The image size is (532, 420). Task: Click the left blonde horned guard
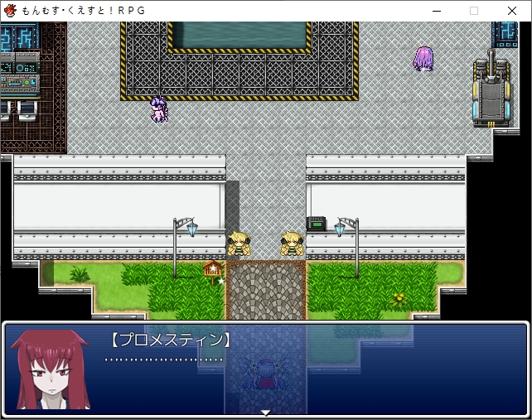pos(239,244)
